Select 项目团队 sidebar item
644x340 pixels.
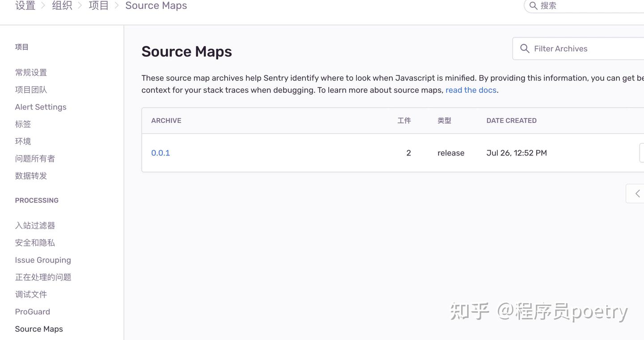31,90
